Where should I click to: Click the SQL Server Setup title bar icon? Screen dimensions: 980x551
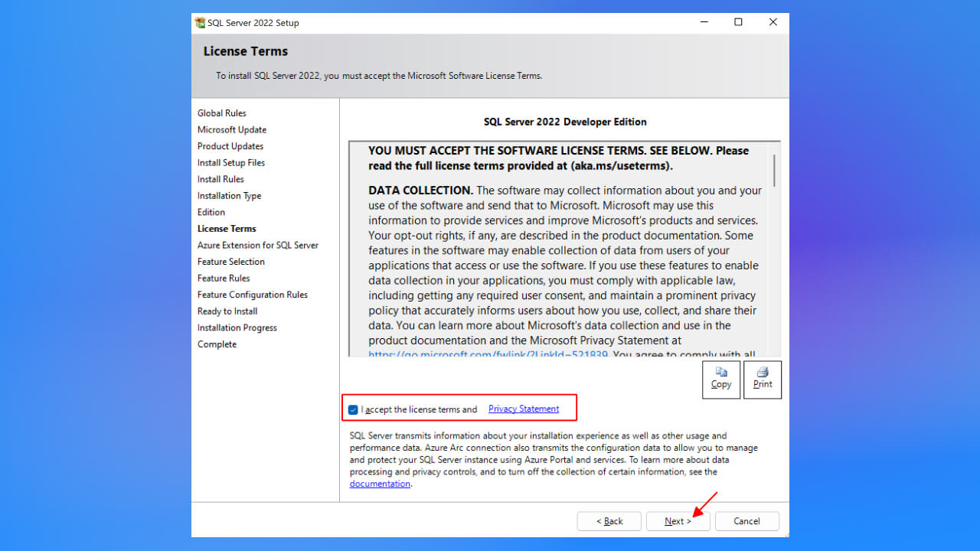(x=200, y=23)
